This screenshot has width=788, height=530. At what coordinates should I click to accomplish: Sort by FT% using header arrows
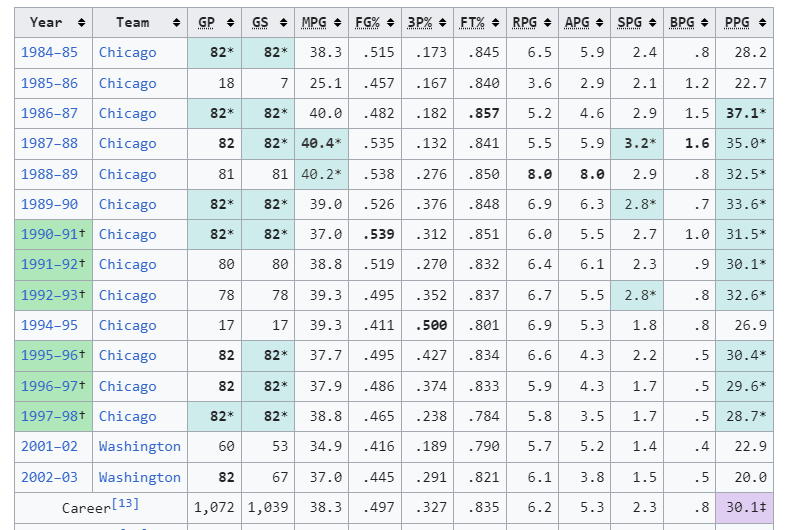click(496, 23)
